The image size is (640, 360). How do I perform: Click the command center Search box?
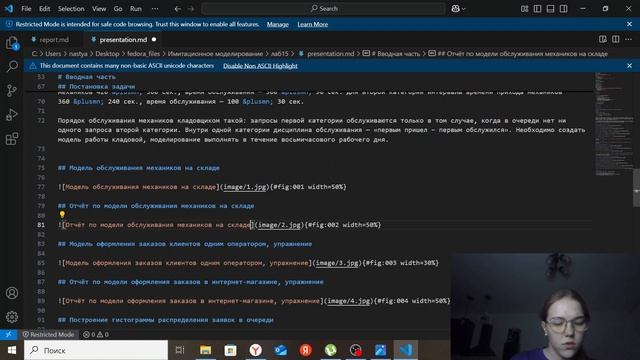pos(323,9)
